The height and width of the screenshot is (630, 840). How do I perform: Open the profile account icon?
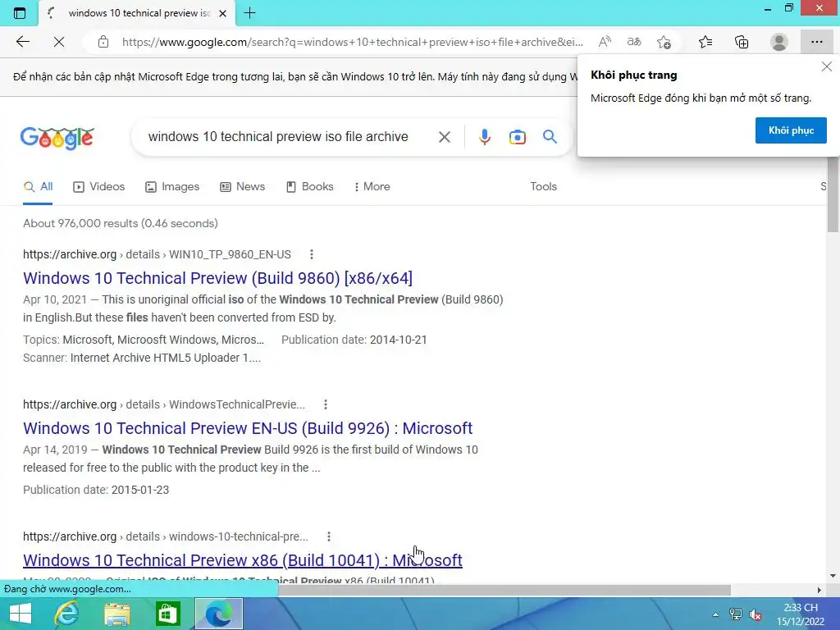[779, 42]
